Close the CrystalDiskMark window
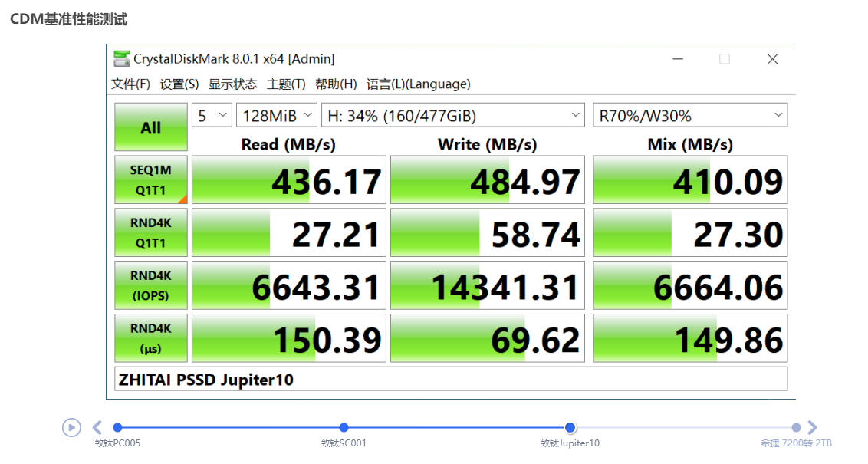868x464 pixels. point(772,59)
